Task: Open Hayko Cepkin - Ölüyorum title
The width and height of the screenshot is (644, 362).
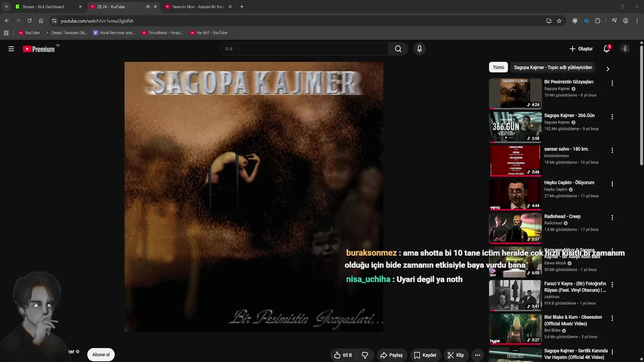Action: tap(569, 183)
